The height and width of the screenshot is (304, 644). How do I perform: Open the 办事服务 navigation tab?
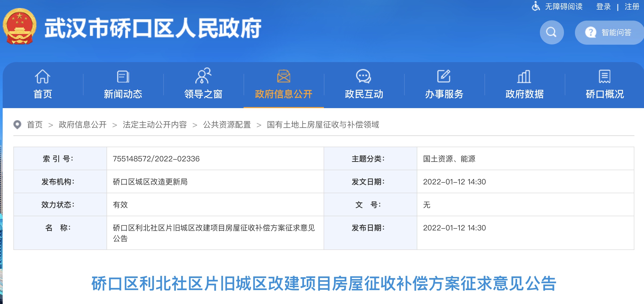point(444,85)
